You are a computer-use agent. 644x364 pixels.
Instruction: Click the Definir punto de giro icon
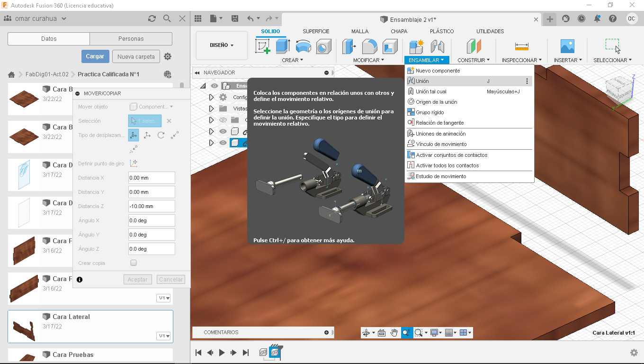pos(134,164)
